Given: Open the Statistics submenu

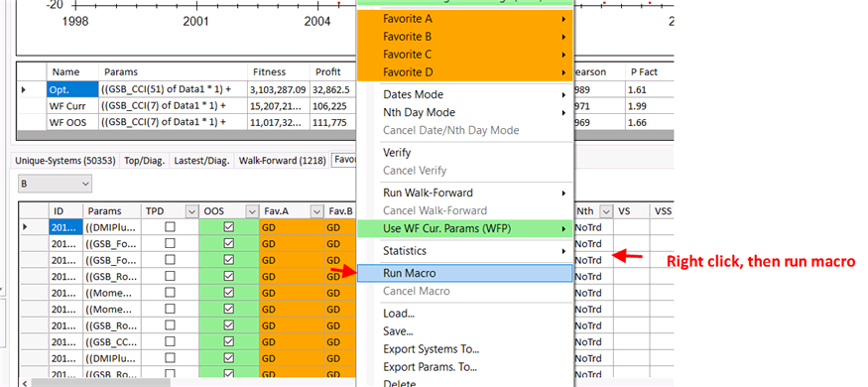Looking at the screenshot, I should click(464, 251).
